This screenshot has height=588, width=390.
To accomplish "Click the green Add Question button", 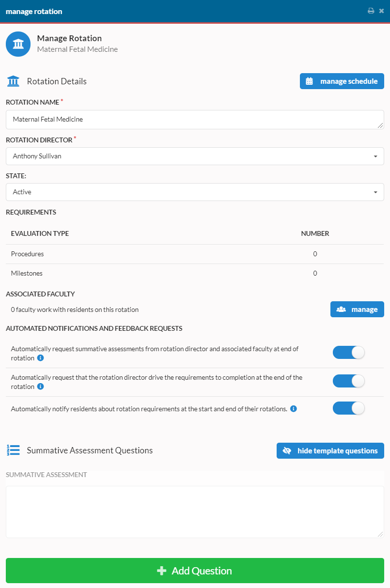I will point(195,571).
